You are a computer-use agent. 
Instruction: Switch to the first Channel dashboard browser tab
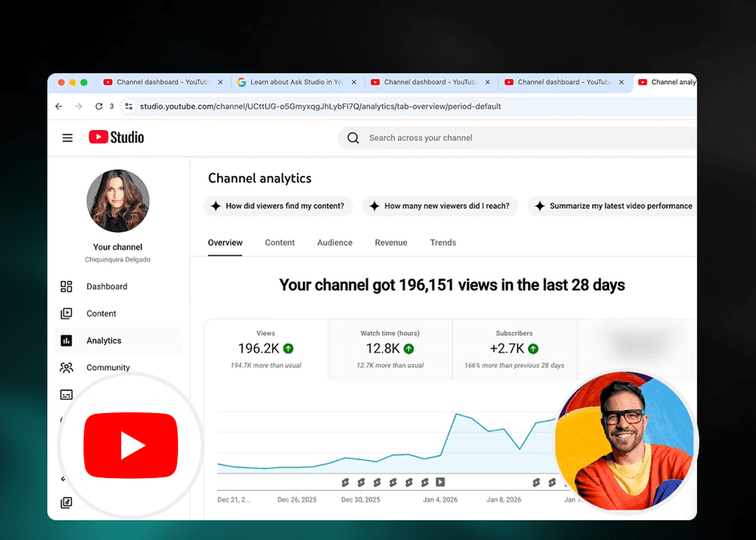tap(163, 82)
